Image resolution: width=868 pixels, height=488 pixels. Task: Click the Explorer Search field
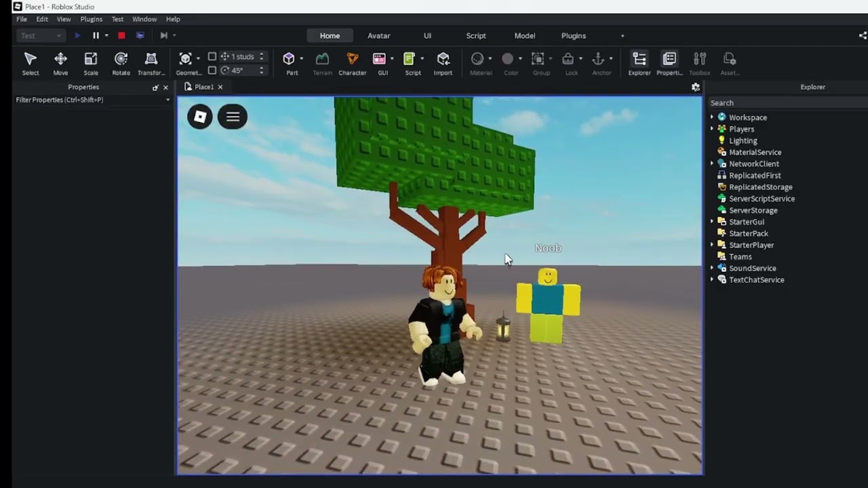tap(787, 103)
